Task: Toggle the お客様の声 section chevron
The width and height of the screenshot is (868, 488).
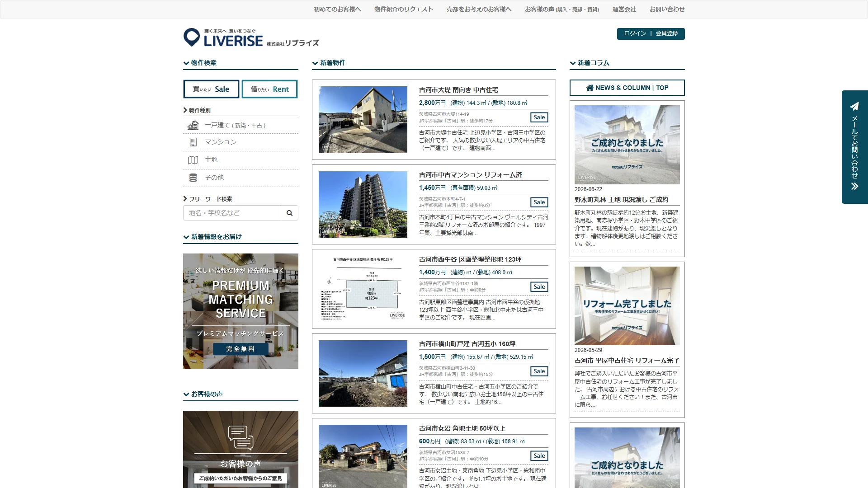Action: point(186,394)
